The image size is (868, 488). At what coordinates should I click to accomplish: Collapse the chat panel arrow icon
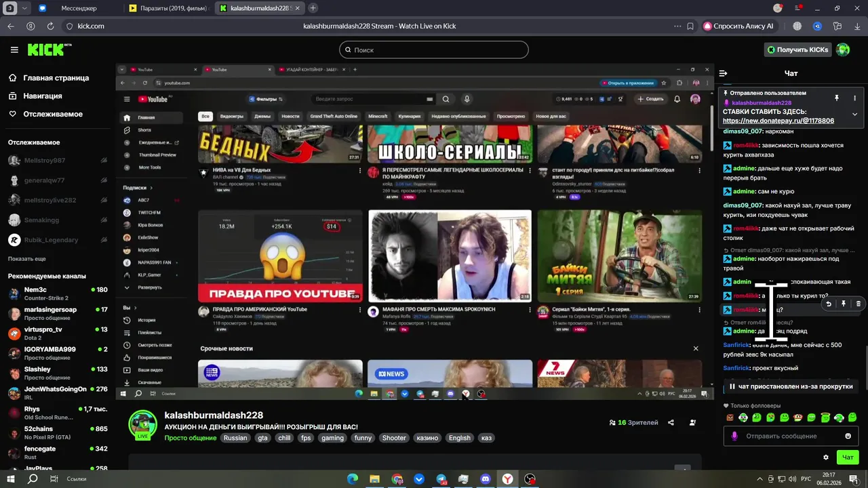click(723, 73)
